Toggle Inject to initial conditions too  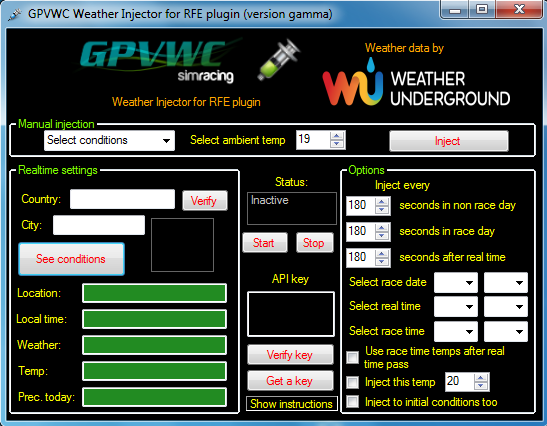pos(352,402)
